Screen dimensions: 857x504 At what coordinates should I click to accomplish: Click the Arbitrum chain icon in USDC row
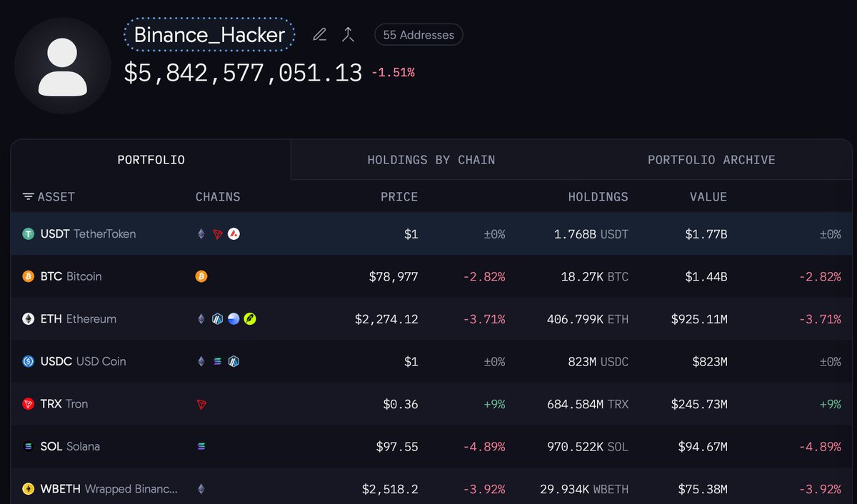234,361
